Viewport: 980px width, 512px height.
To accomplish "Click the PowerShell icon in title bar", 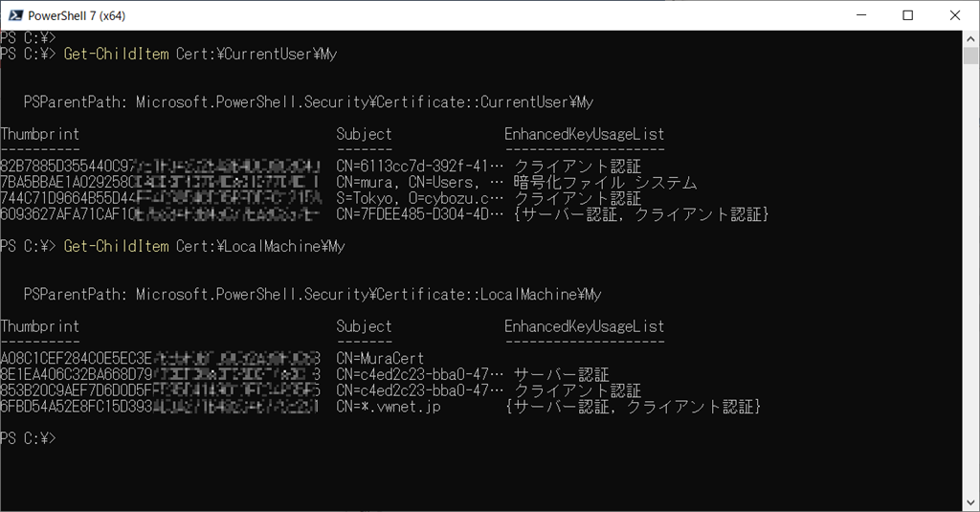I will tap(15, 15).
